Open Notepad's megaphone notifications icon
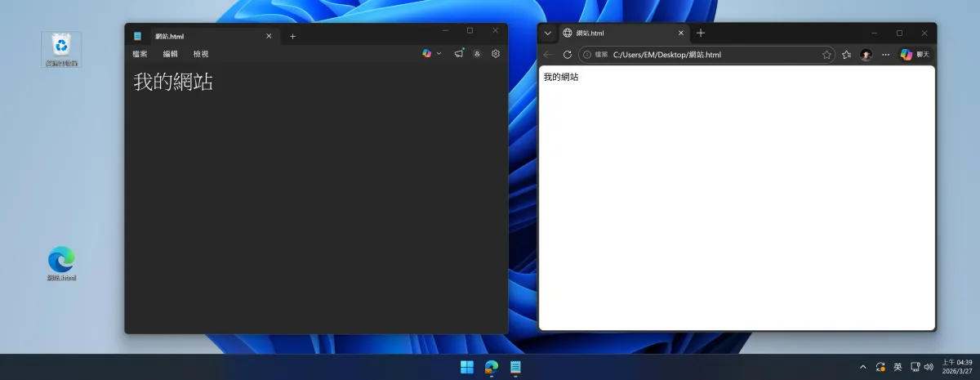980x380 pixels. pos(459,54)
